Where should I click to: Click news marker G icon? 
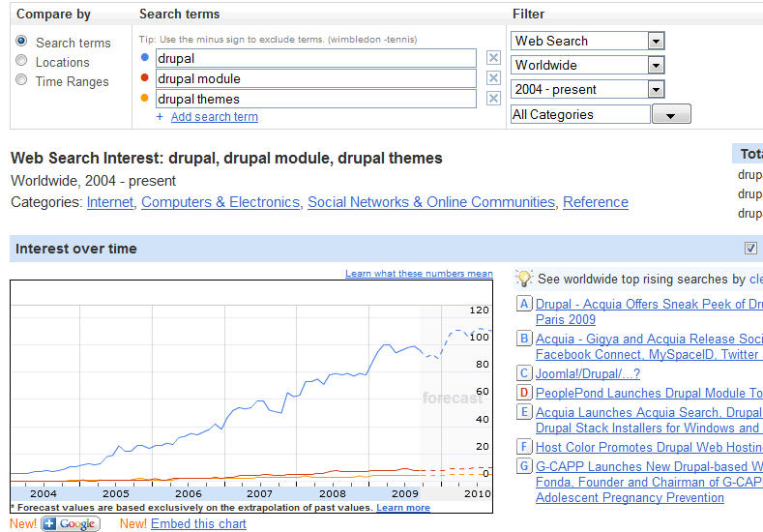[x=524, y=466]
